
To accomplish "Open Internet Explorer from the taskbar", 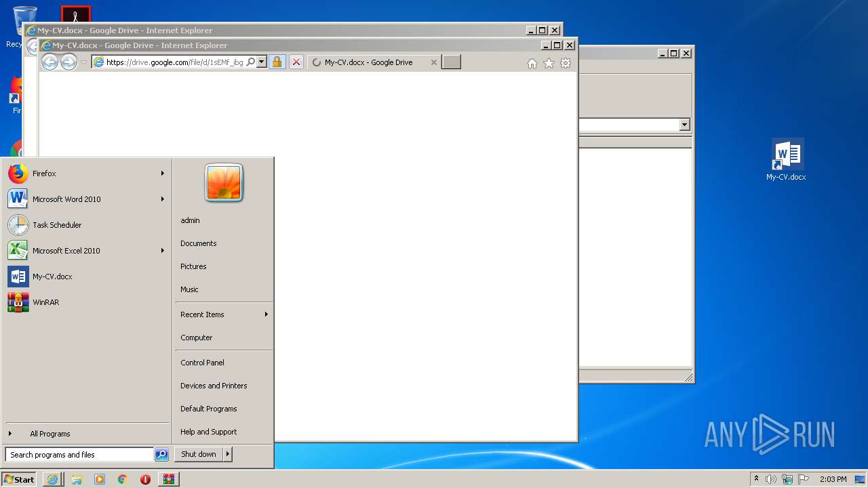I will (x=52, y=479).
